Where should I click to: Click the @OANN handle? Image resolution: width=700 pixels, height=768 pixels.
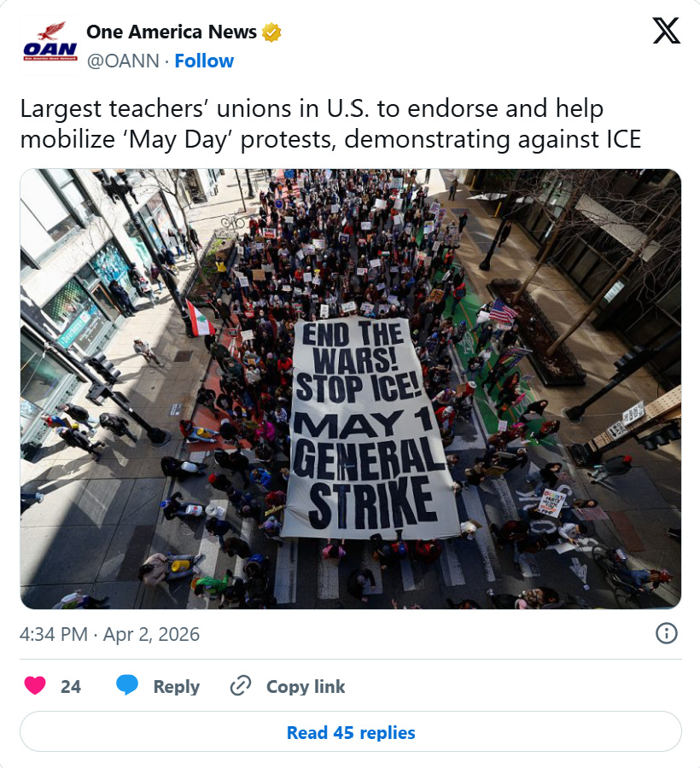(x=123, y=61)
